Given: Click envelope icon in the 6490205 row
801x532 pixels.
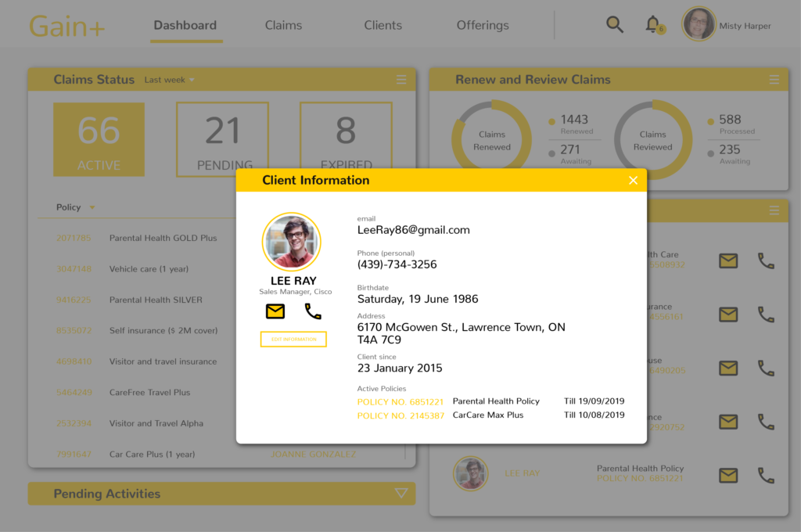Looking at the screenshot, I should point(728,368).
